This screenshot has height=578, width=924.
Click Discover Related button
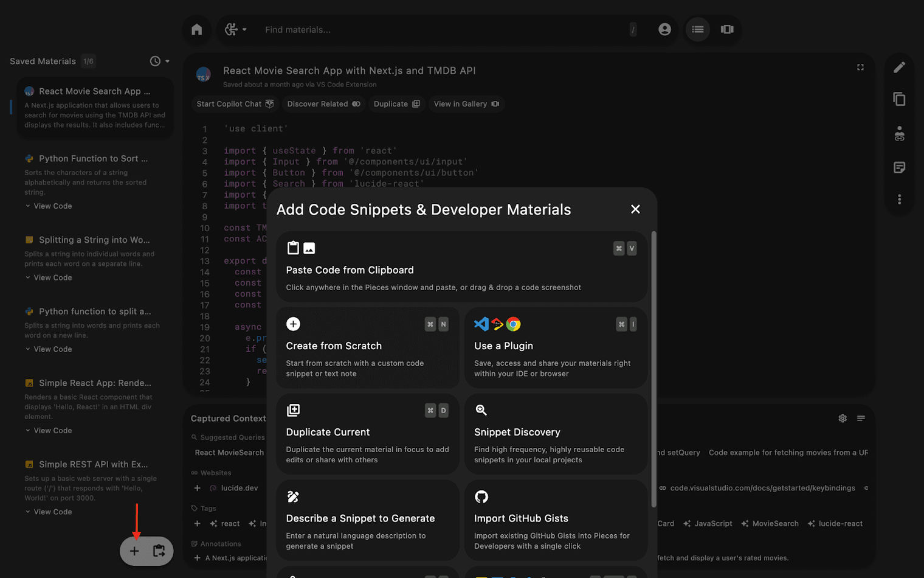pos(323,104)
